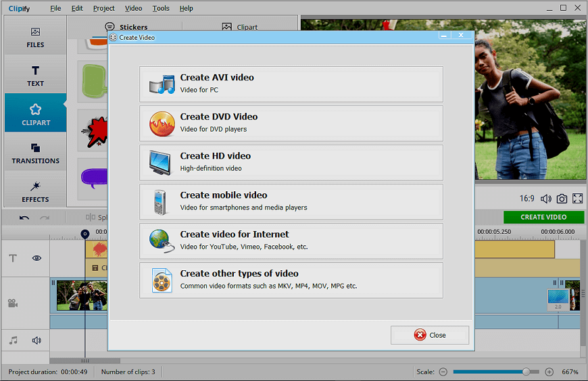
Task: Enter fullscreen preview mode
Action: [x=577, y=199]
